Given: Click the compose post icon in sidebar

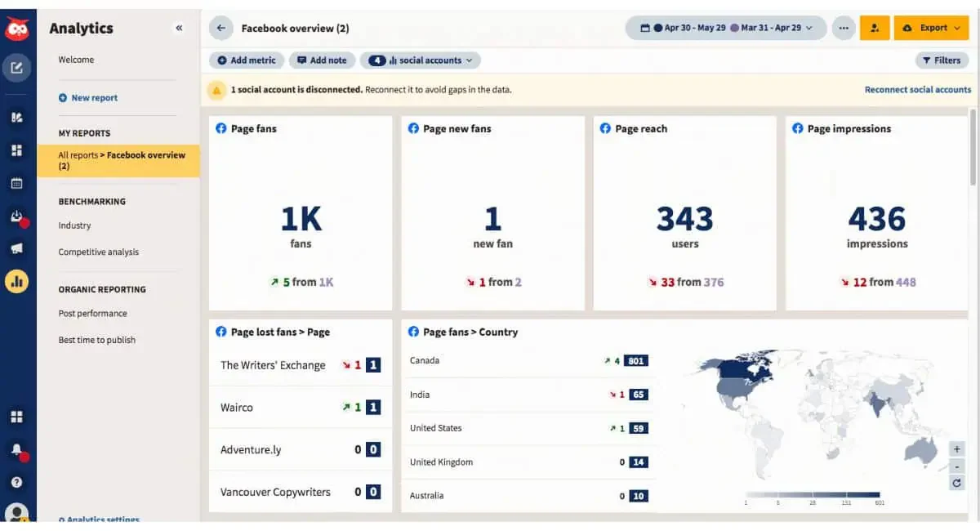Looking at the screenshot, I should tap(17, 68).
